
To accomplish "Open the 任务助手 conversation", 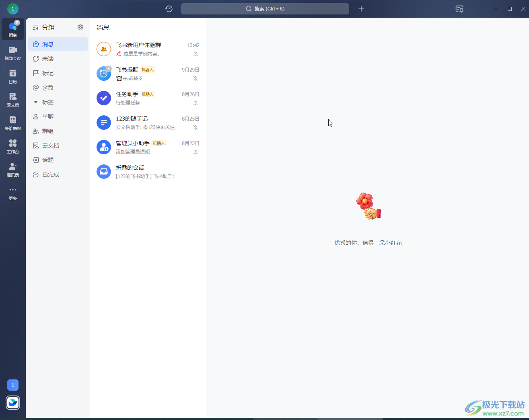I will [x=148, y=98].
